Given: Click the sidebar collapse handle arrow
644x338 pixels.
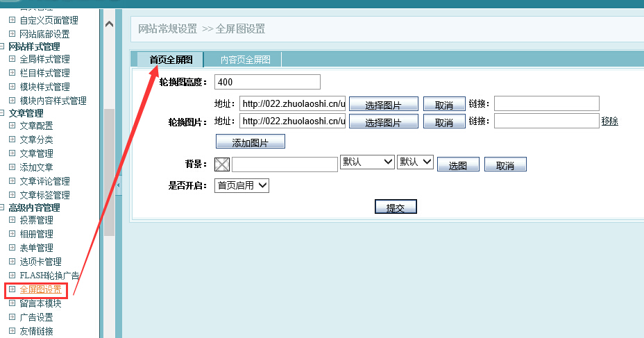Looking at the screenshot, I should [118, 185].
